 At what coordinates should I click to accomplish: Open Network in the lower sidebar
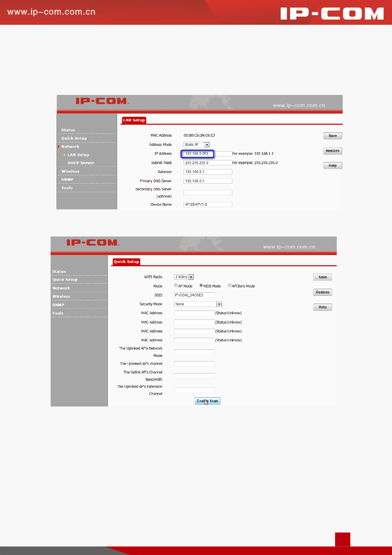click(x=61, y=288)
